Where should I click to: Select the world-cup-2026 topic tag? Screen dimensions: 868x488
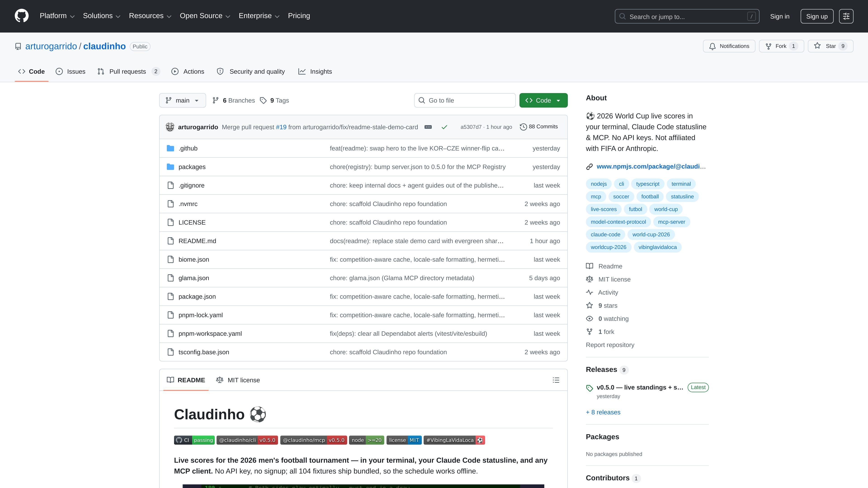[651, 235]
